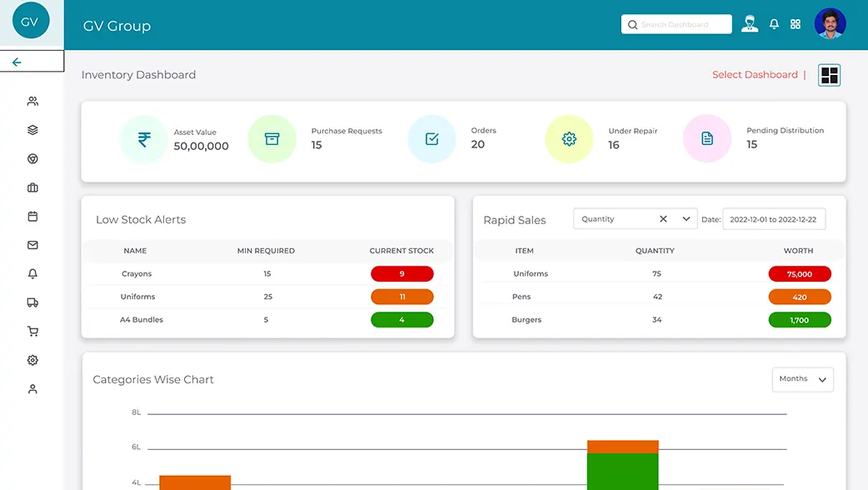
Task: Clear the Quantity selection with X
Action: coord(663,218)
